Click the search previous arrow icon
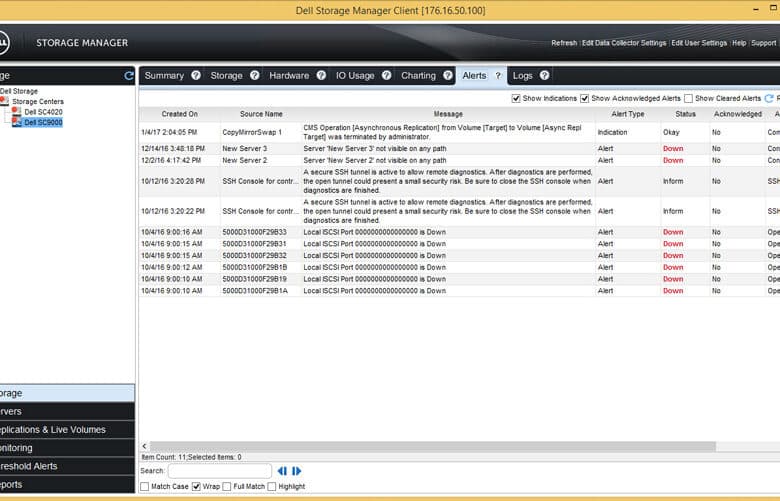Screen dimensions: 780x501 tap(282, 471)
